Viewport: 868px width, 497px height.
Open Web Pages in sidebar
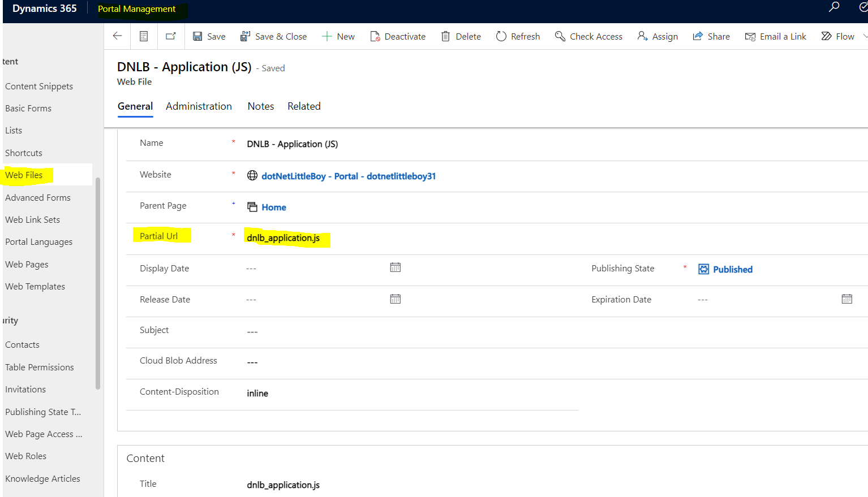27,265
